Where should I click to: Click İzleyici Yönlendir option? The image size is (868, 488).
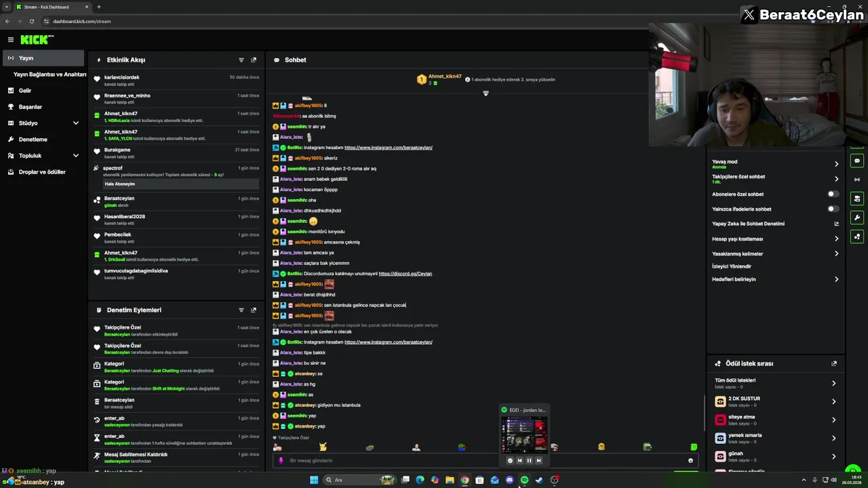click(732, 266)
